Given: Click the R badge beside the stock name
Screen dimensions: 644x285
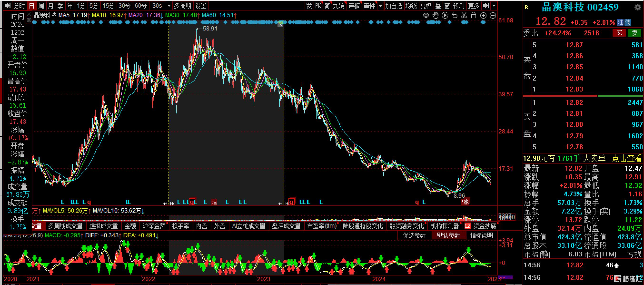Looking at the screenshot, I should tap(527, 8).
